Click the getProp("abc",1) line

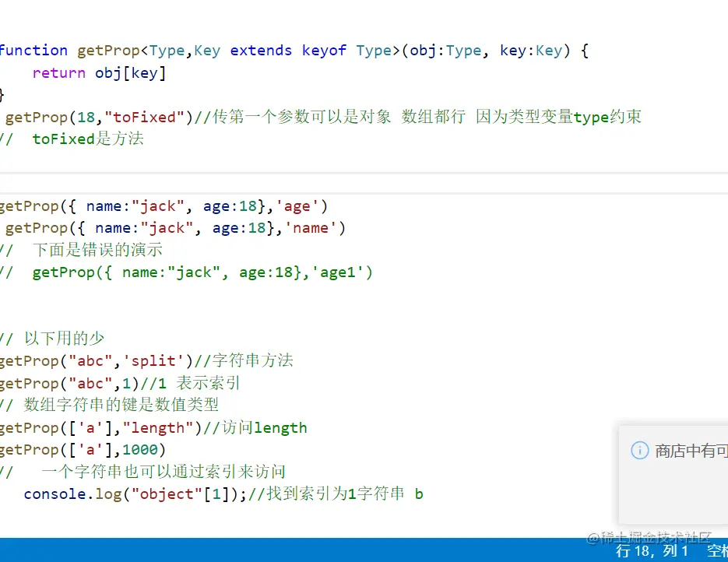(120, 383)
